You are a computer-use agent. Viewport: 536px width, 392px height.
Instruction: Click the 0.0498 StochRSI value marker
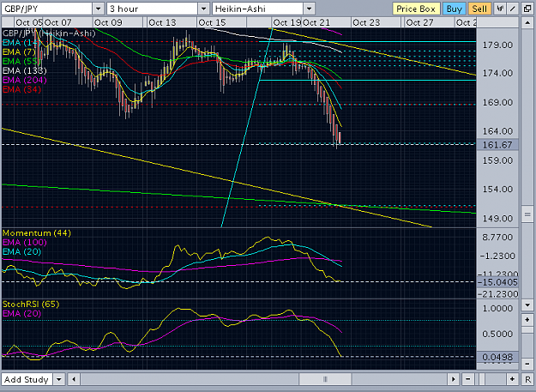click(497, 357)
